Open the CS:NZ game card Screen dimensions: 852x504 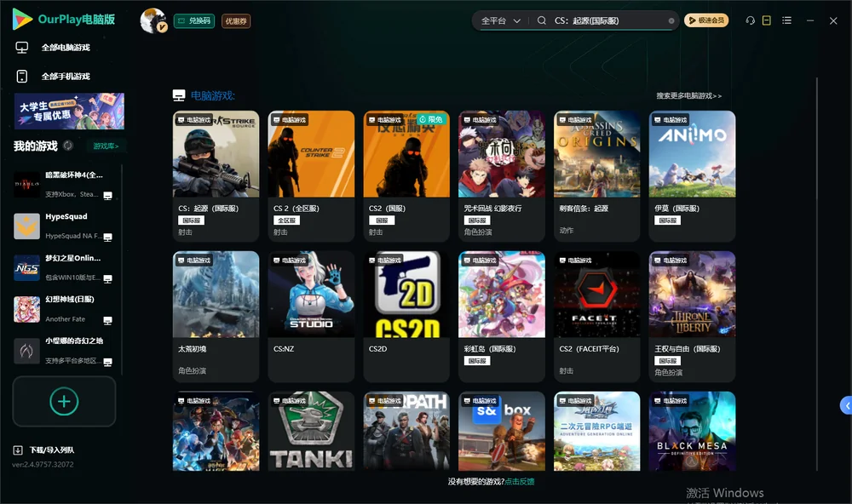click(x=311, y=317)
